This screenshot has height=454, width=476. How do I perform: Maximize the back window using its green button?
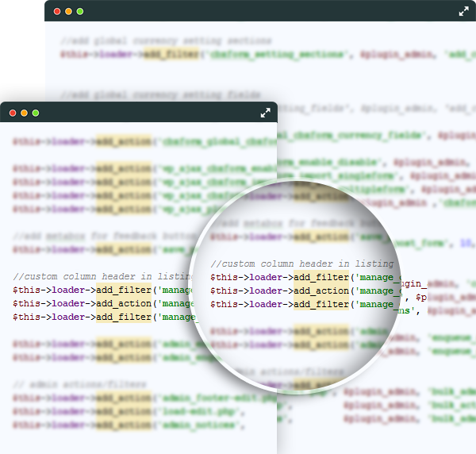(80, 12)
